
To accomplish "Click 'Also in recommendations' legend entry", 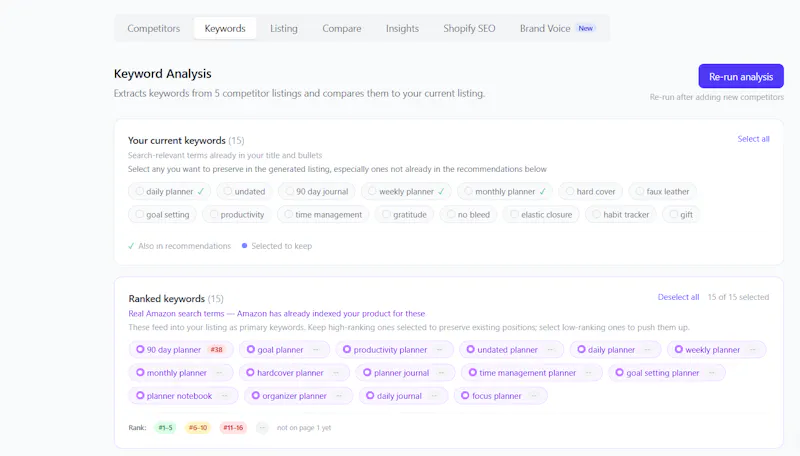I will [180, 246].
